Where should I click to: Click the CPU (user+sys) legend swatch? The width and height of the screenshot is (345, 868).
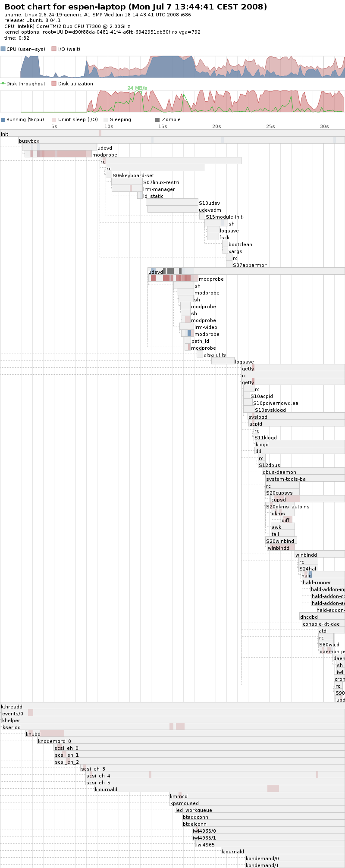tap(3, 49)
